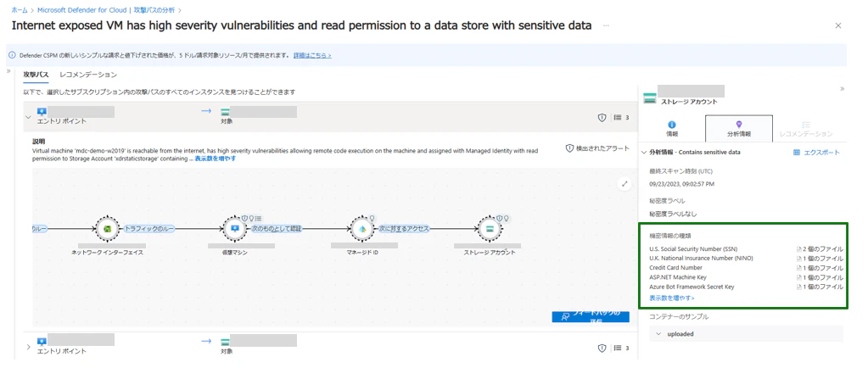Collapse the 分析情報 - Contains sensitive data section

(x=644, y=152)
